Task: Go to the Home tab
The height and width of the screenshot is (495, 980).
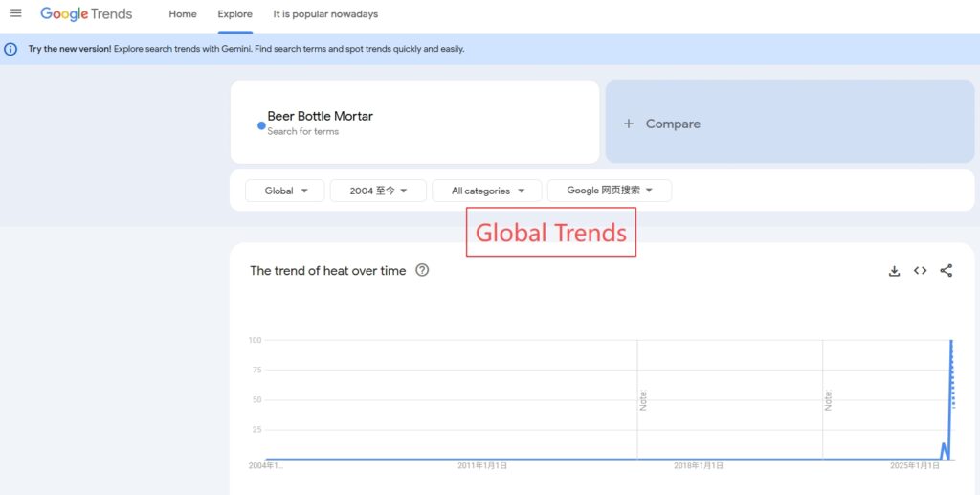Action: click(x=183, y=14)
